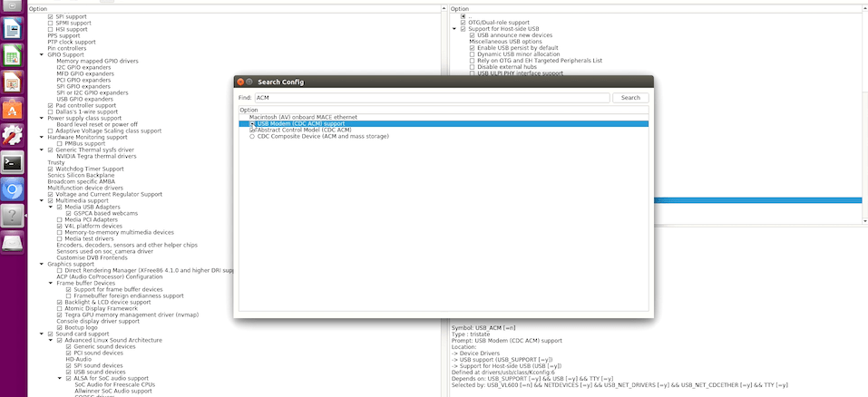Open LibreOffice Writer from the dock

tap(13, 29)
